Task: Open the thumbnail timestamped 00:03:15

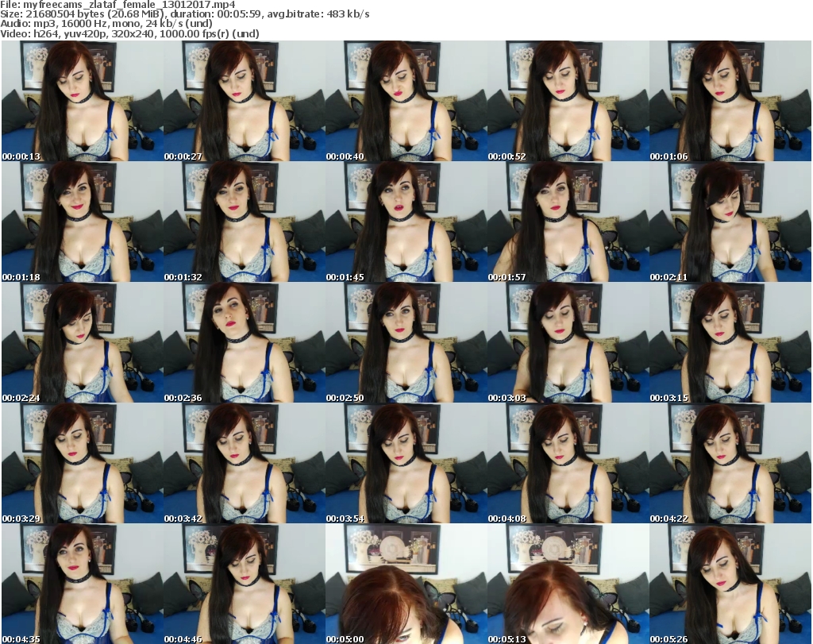Action: [x=730, y=343]
